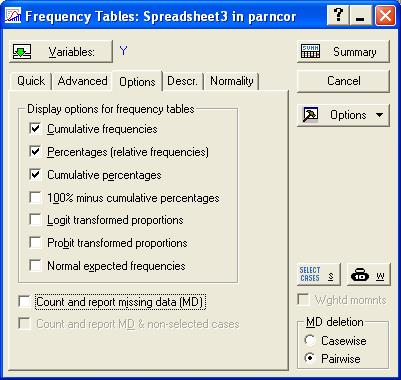Image resolution: width=401 pixels, height=380 pixels.
Task: Click the case weights icon button
Action: coord(368,274)
